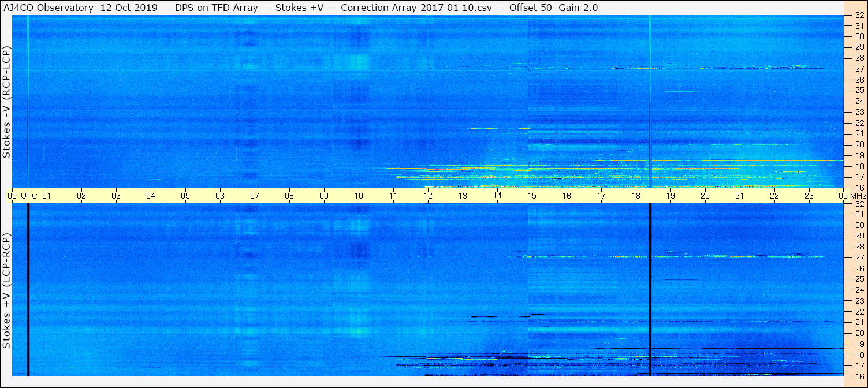Click the 21 UTC hour marker
Screen dimensions: 868x388
click(x=740, y=196)
